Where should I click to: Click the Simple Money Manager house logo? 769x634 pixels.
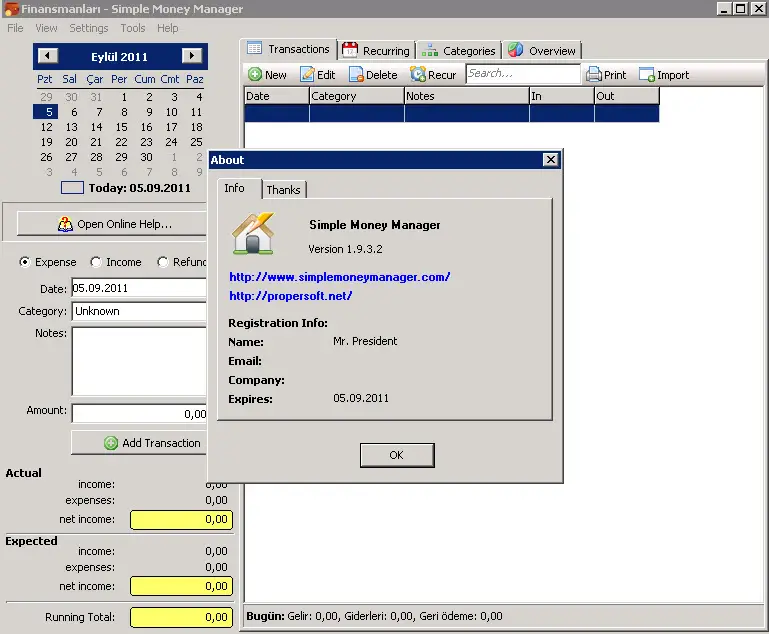coord(253,233)
